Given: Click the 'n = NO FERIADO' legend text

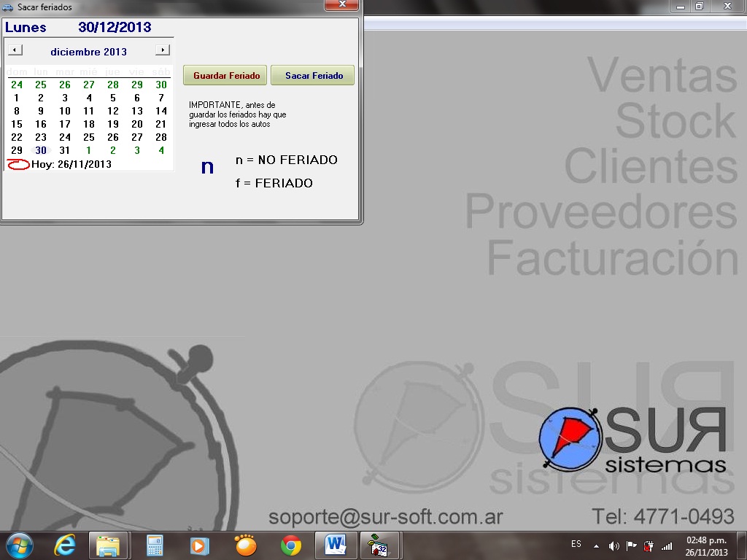Looking at the screenshot, I should pos(286,160).
